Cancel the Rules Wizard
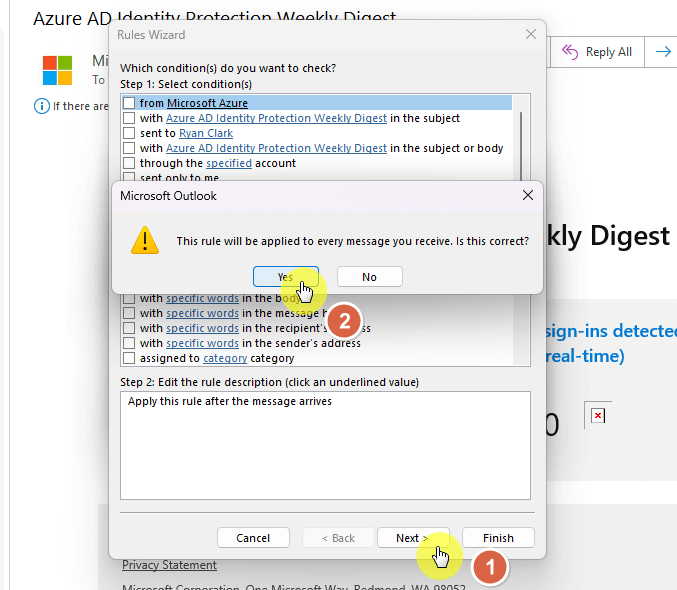 (253, 538)
